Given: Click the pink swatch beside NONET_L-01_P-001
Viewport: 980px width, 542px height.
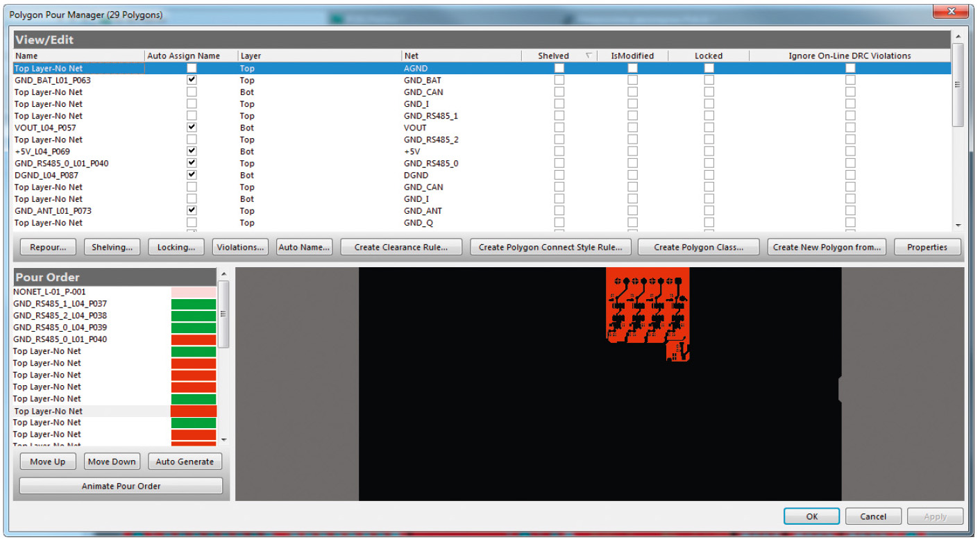Looking at the screenshot, I should pyautogui.click(x=194, y=292).
